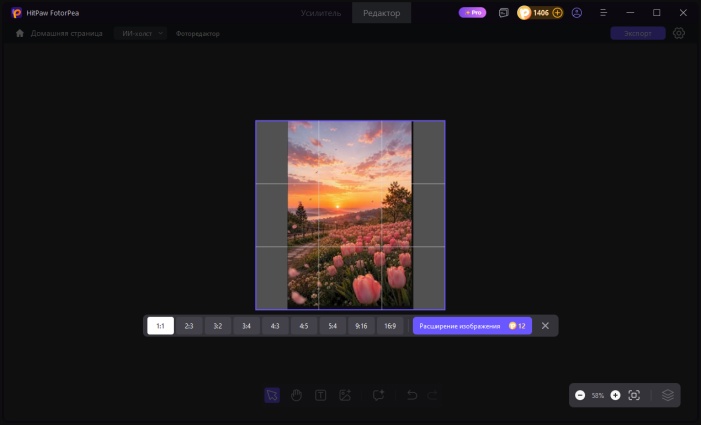Add more coins with the plus icon
701x425 pixels.
557,13
